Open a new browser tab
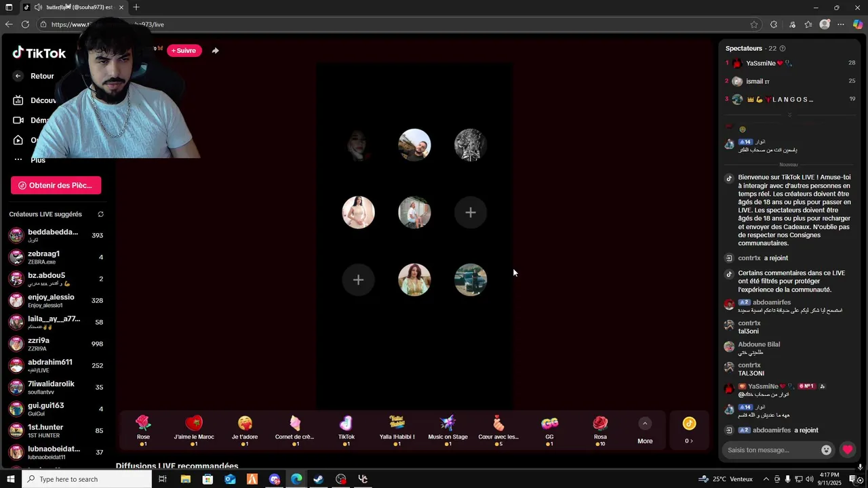Image resolution: width=868 pixels, height=488 pixels. (136, 7)
